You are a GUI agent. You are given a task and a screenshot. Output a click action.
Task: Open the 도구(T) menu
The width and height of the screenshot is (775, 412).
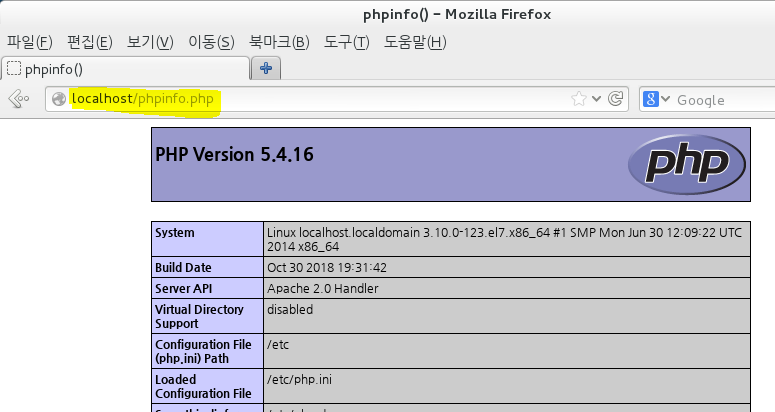click(x=346, y=42)
